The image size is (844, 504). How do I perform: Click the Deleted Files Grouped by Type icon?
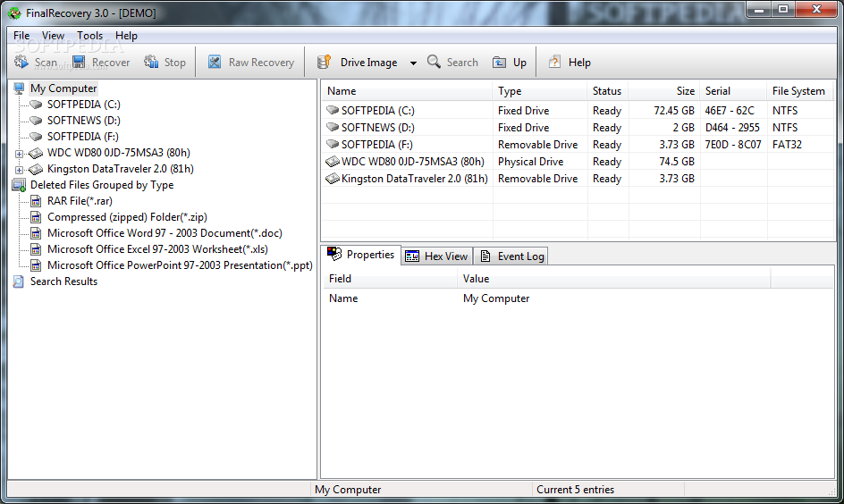(x=19, y=186)
